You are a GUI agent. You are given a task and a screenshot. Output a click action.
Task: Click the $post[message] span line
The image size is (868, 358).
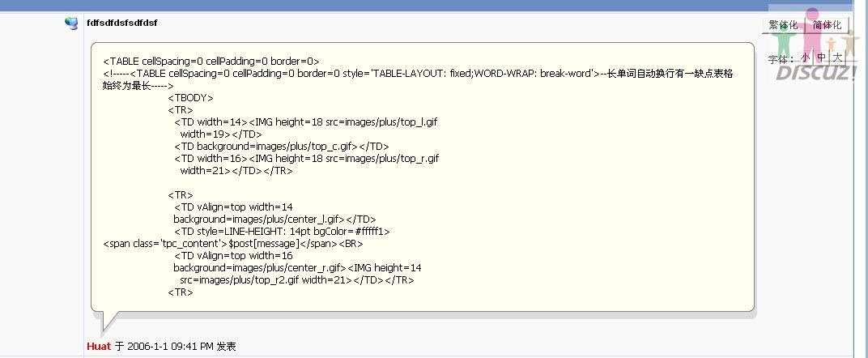coord(233,244)
